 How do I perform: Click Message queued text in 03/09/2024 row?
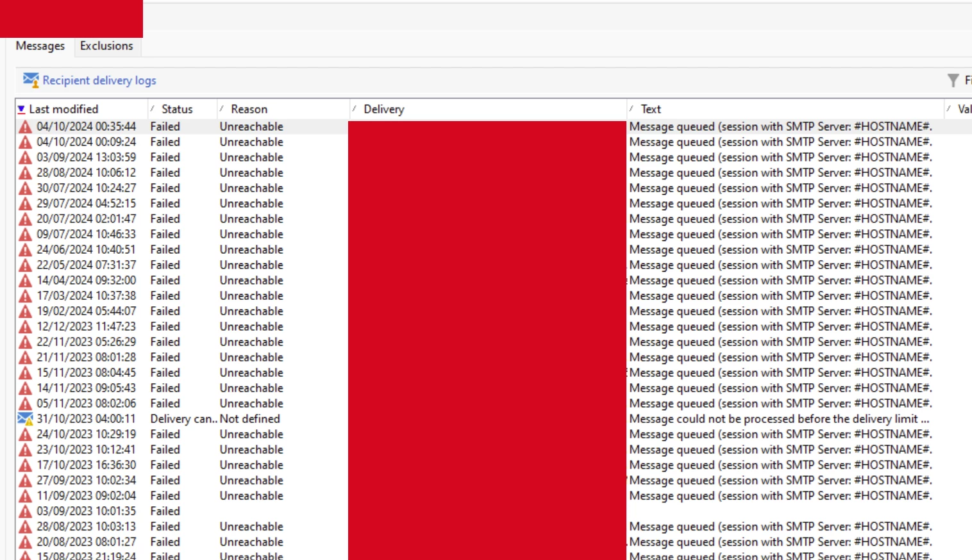[780, 158]
